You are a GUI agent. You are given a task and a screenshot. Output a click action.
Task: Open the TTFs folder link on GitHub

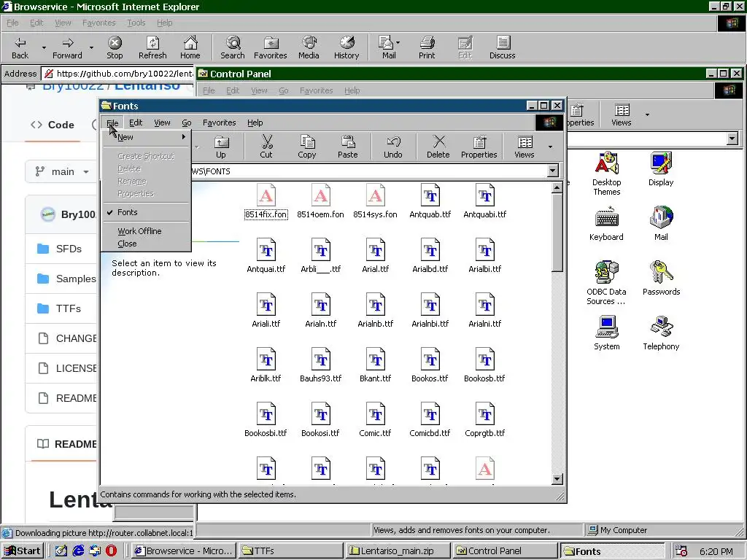coord(69,308)
